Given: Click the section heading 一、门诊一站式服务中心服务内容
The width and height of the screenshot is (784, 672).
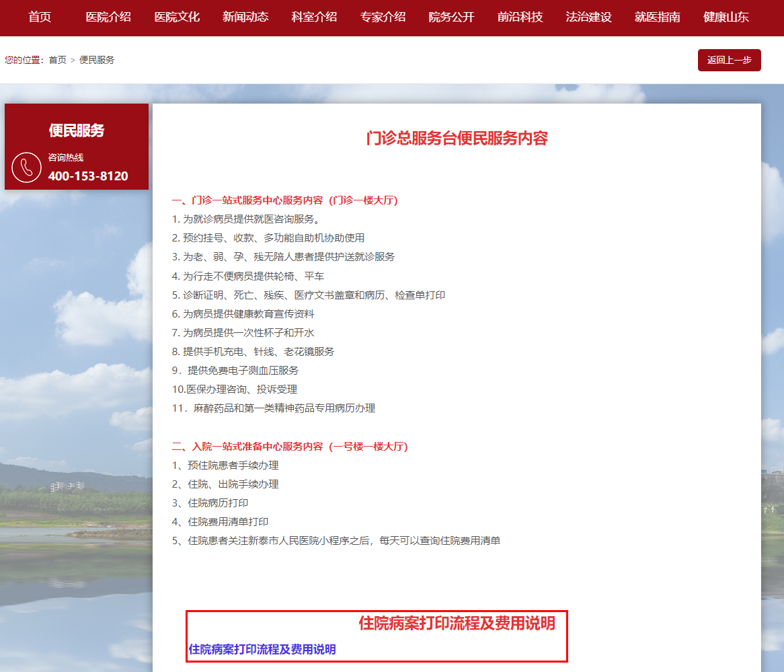Looking at the screenshot, I should [284, 200].
